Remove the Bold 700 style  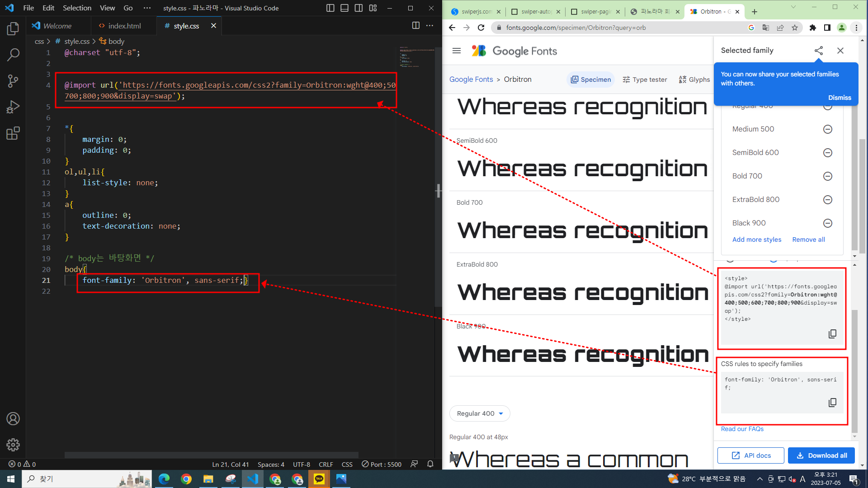coord(828,176)
